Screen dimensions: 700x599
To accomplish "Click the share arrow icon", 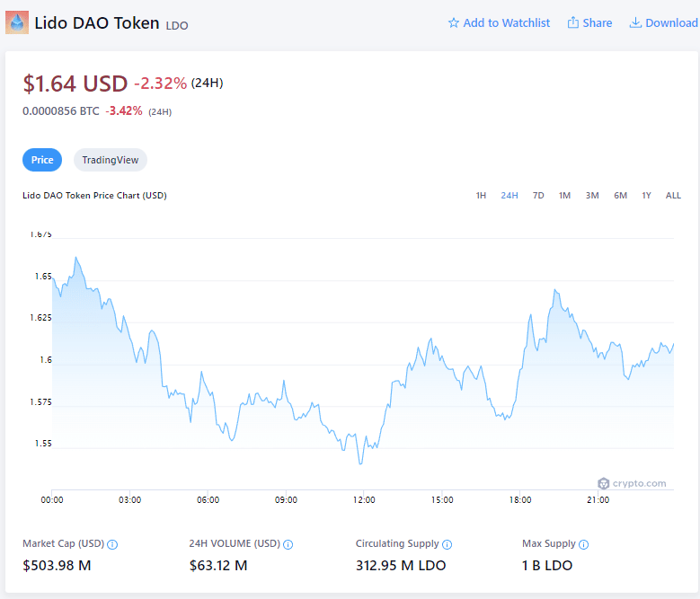I will pyautogui.click(x=572, y=22).
